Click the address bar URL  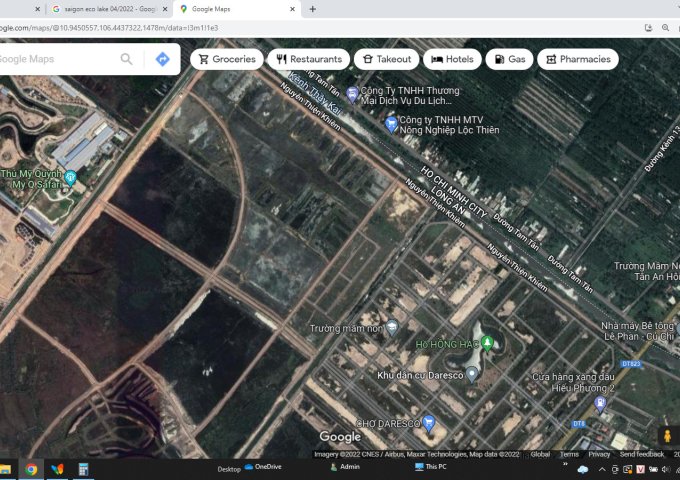(109, 28)
